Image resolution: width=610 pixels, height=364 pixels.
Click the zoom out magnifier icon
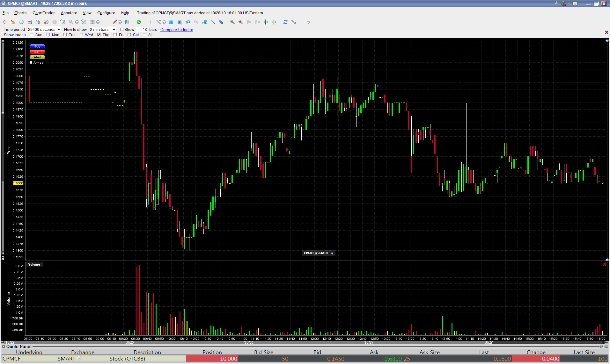[240, 22]
